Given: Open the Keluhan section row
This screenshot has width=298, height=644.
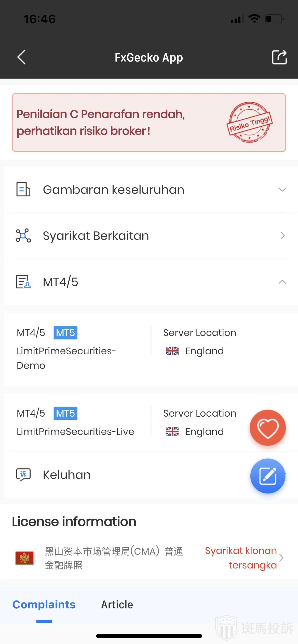Looking at the screenshot, I should [x=127, y=475].
